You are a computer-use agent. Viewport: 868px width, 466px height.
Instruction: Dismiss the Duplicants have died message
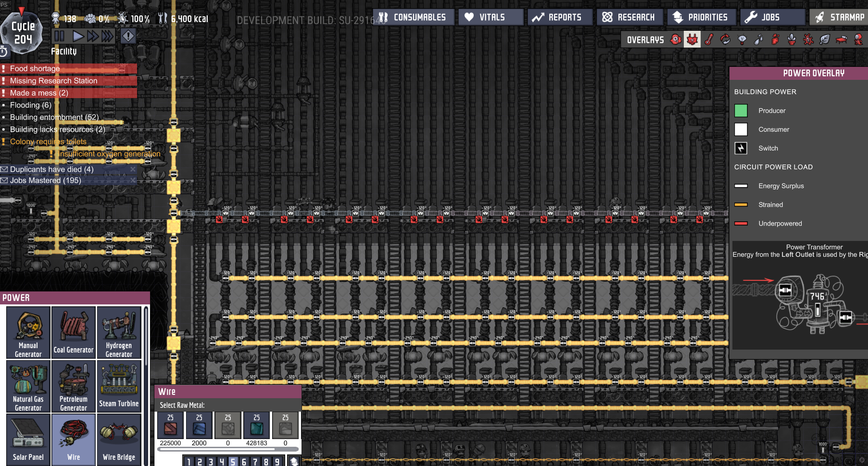[133, 169]
